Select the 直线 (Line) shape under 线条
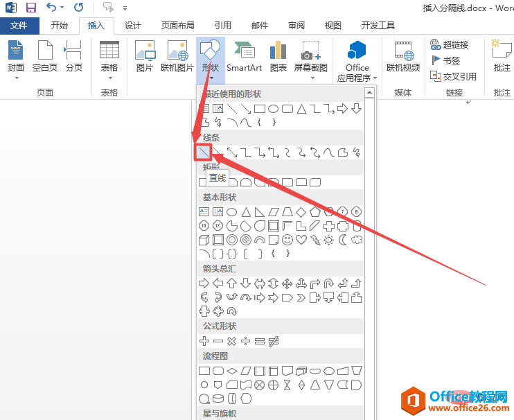The image size is (514, 420). 204,152
